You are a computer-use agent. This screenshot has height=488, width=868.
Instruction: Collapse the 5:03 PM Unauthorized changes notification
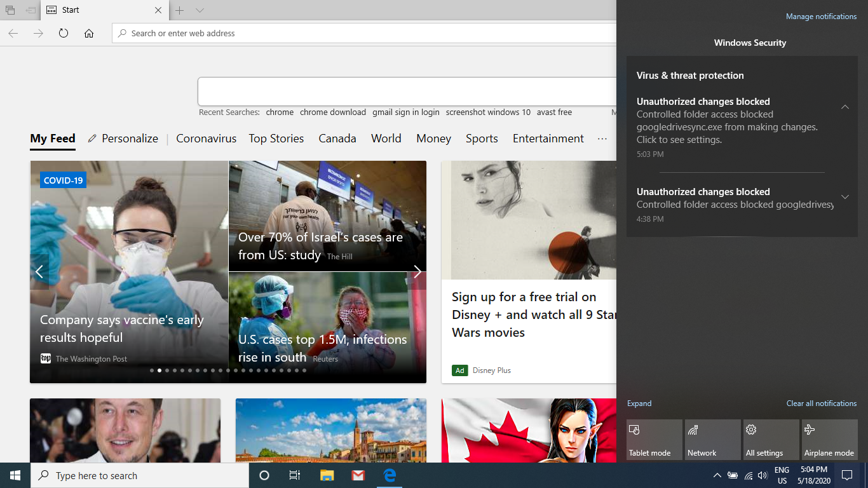845,107
